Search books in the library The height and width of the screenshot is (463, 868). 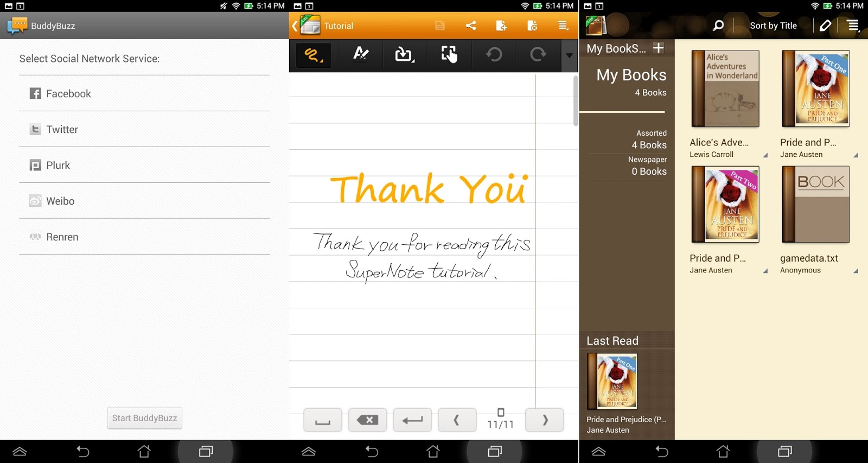[718, 26]
